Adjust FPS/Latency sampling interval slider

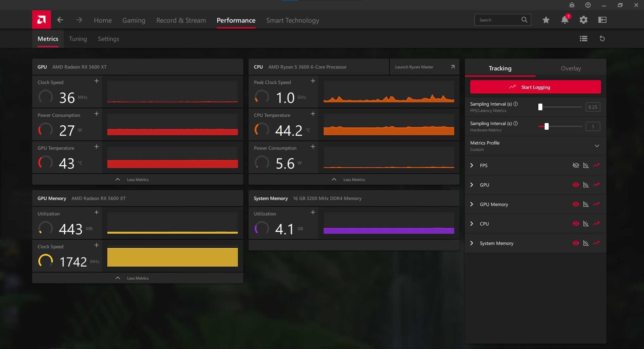pyautogui.click(x=540, y=107)
